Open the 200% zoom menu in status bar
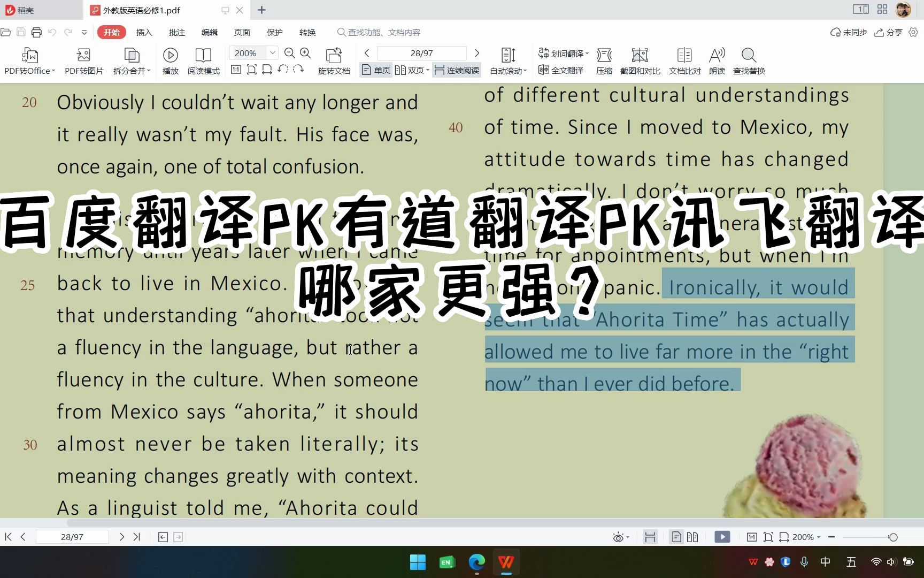Screen dimensions: 924x578 tap(806, 537)
